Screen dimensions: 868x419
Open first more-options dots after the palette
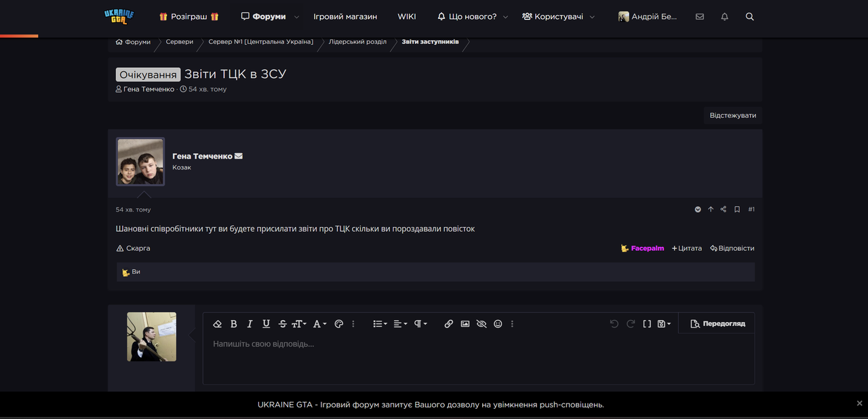point(353,324)
